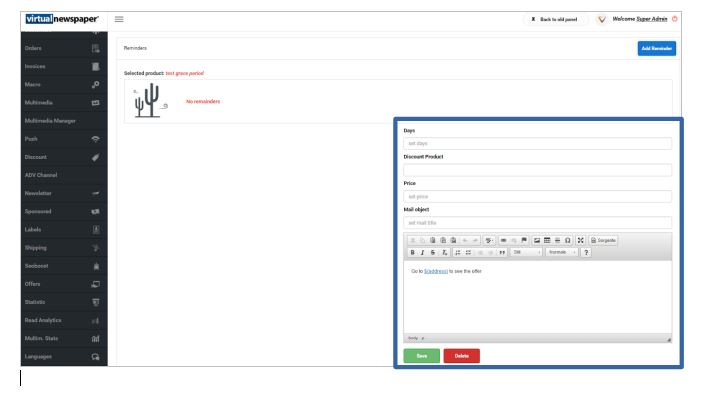Open the Discount Product select field
The height and width of the screenshot is (410, 722).
pos(537,170)
